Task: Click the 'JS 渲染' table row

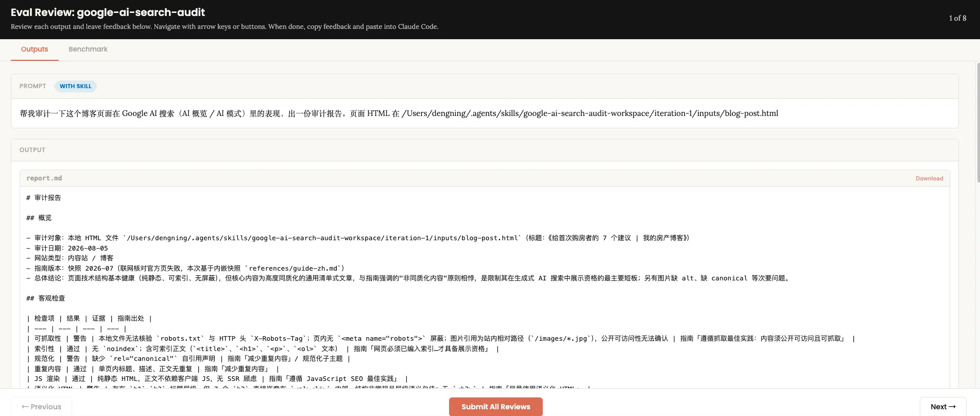Action: coord(217,379)
